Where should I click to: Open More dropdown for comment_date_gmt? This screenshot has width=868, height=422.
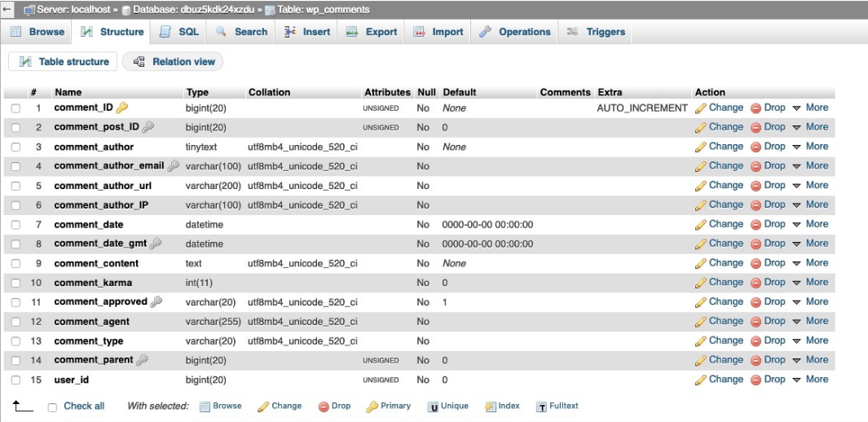810,244
